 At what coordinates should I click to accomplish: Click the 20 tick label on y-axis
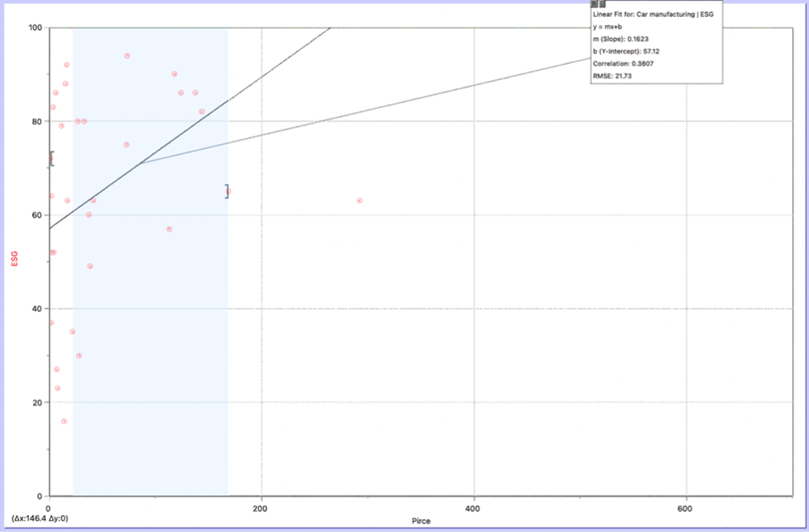37,402
